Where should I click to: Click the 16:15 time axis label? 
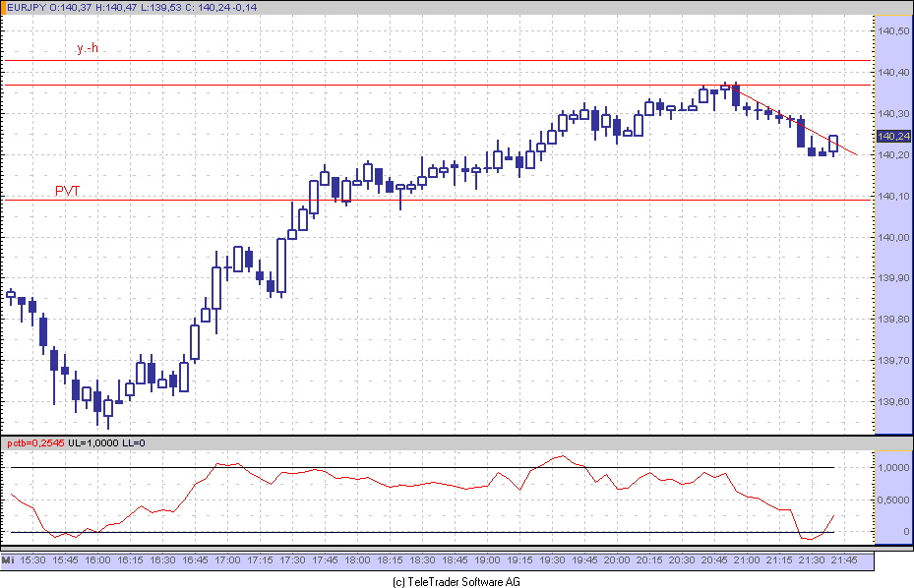130,560
